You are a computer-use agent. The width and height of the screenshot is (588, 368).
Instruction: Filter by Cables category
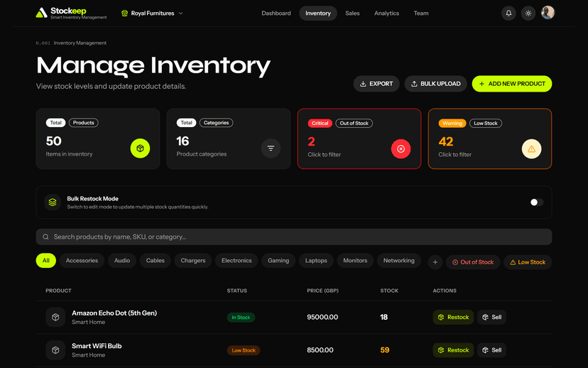tap(156, 260)
